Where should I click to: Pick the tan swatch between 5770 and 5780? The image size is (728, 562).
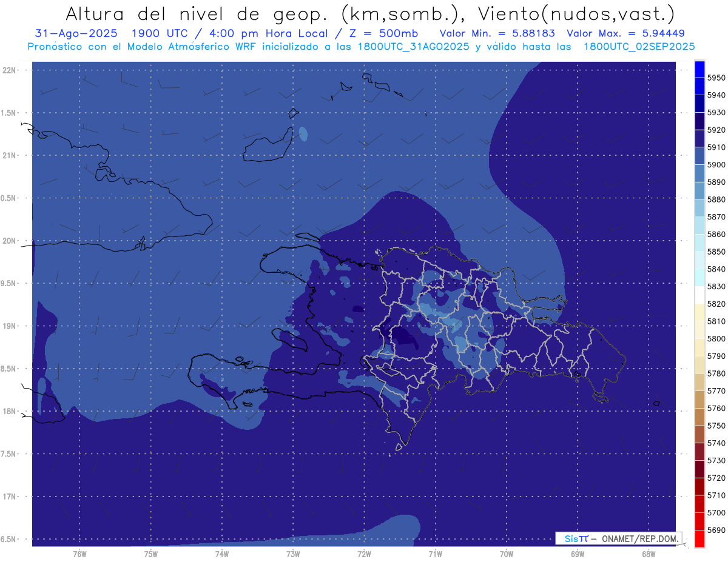pyautogui.click(x=699, y=382)
